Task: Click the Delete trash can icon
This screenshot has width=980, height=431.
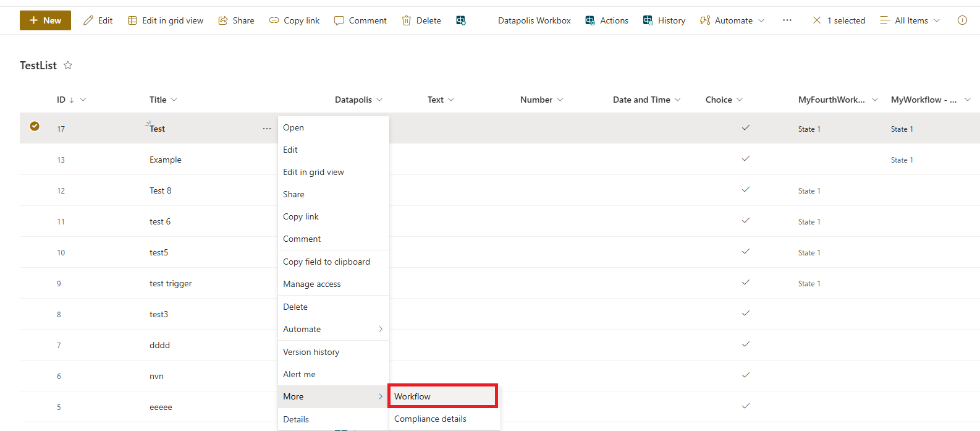Action: [407, 20]
